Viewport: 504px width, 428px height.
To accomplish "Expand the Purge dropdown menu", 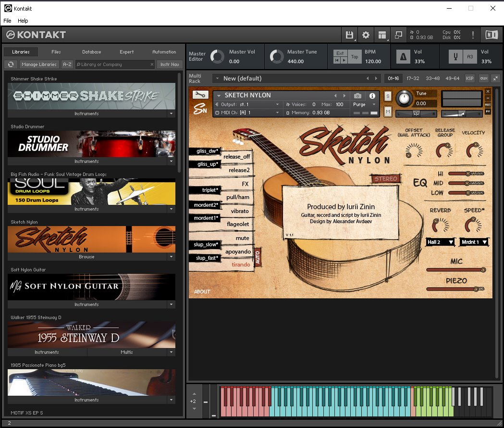I will click(x=365, y=104).
